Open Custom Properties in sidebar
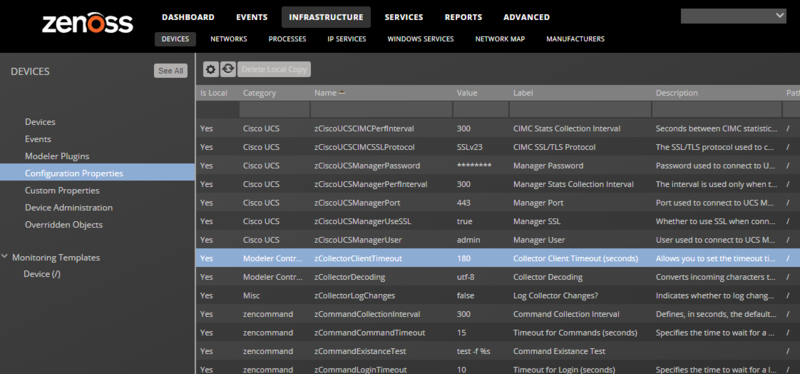This screenshot has width=800, height=374. point(62,190)
